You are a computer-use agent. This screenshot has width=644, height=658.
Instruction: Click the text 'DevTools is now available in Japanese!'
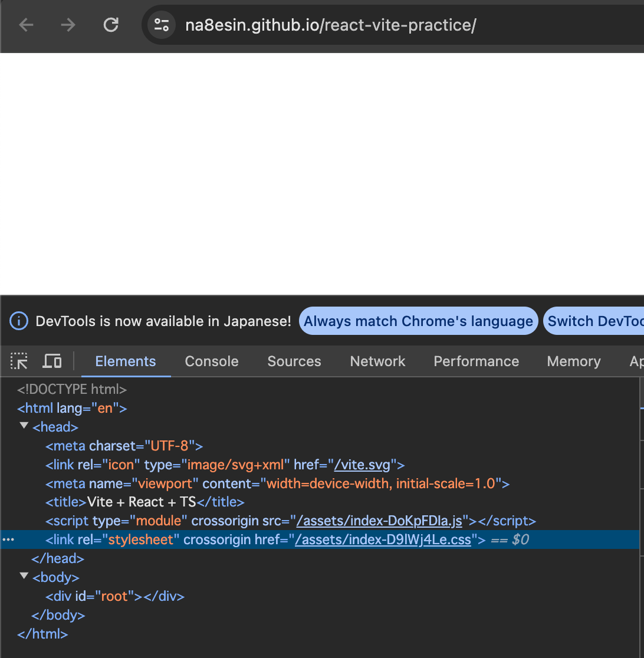pyautogui.click(x=163, y=321)
